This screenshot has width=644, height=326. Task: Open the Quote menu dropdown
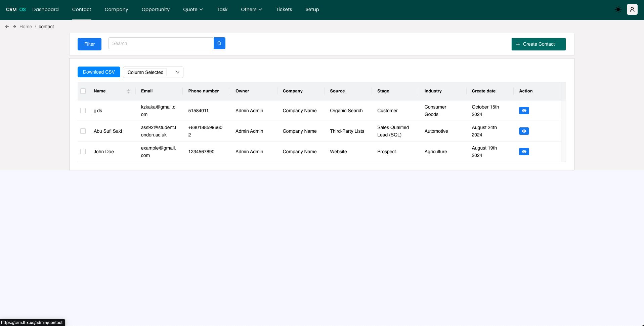pos(193,9)
